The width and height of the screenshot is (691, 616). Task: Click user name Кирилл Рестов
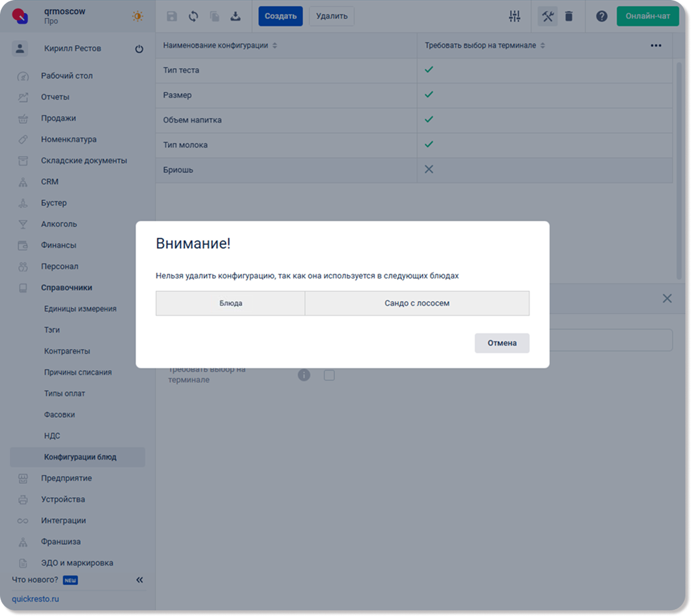pyautogui.click(x=73, y=49)
